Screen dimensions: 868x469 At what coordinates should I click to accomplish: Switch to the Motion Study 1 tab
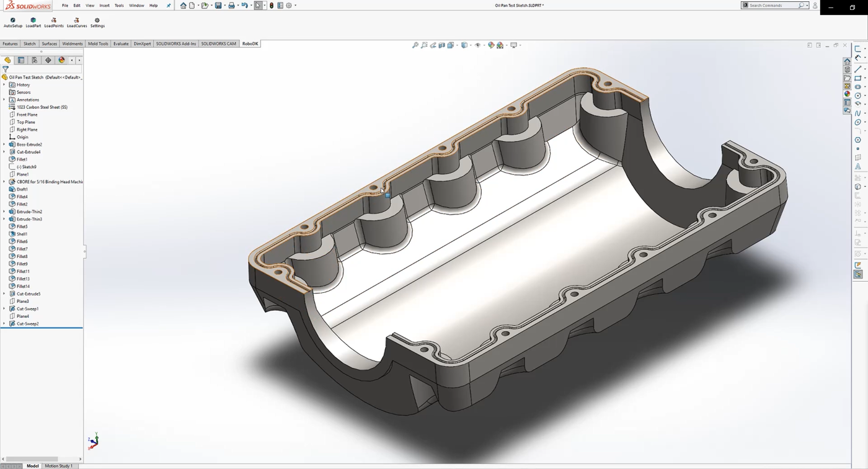click(x=58, y=465)
